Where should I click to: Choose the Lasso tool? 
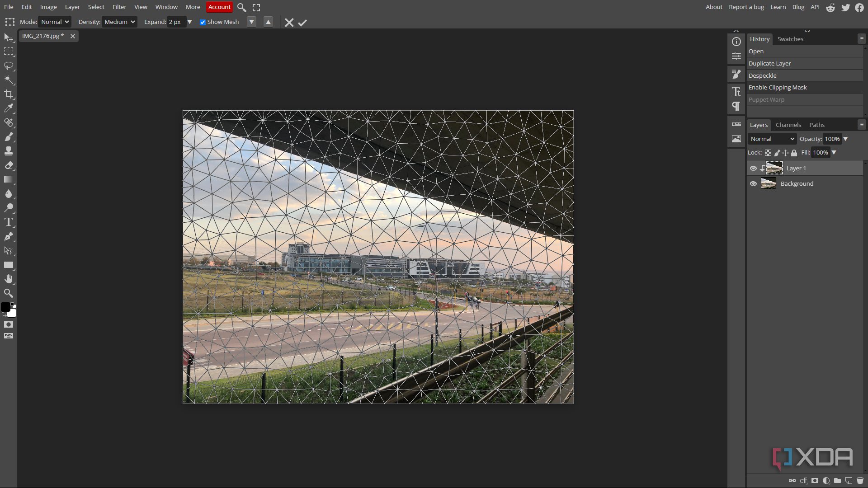click(9, 66)
